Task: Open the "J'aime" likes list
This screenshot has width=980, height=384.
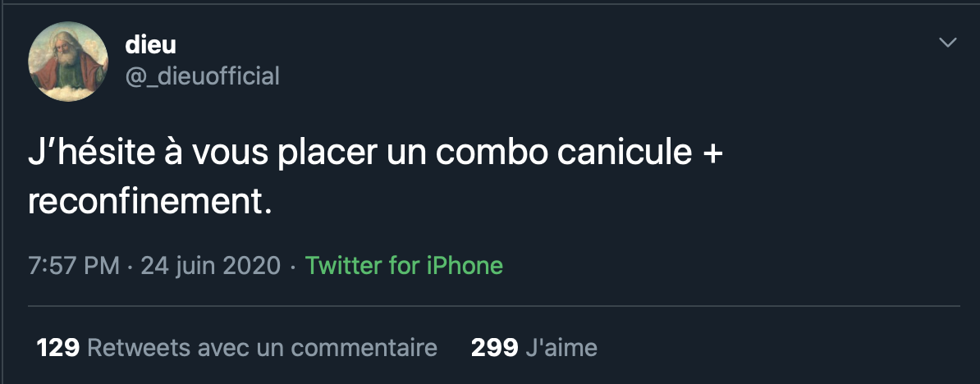Action: [x=561, y=348]
